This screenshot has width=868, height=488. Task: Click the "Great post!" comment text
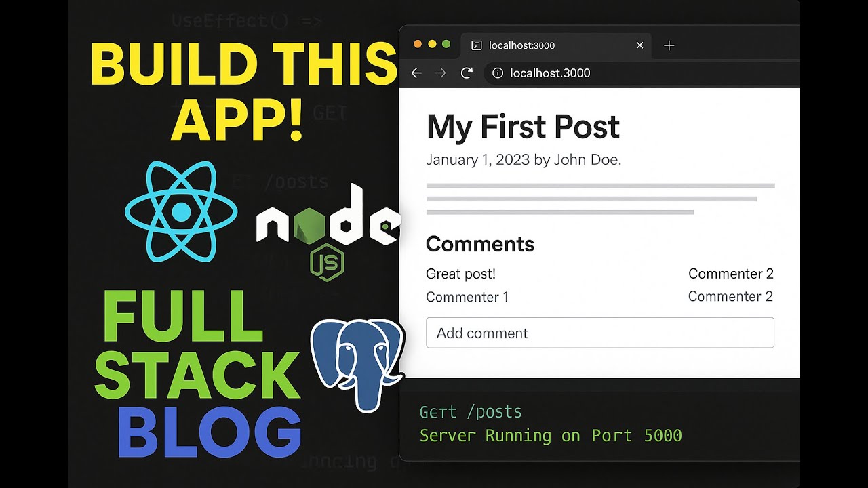(x=460, y=274)
